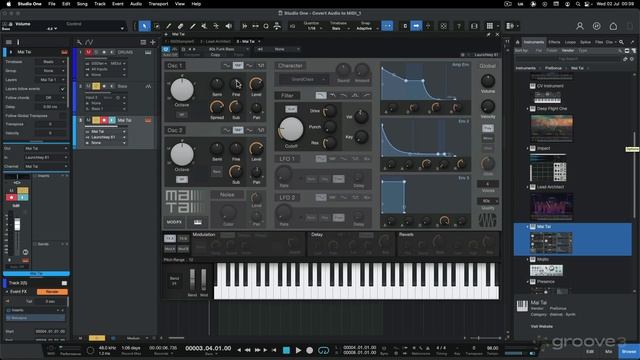Open Group dropdown in inspector
The width and height of the screenshot is (640, 360).
(x=51, y=71)
